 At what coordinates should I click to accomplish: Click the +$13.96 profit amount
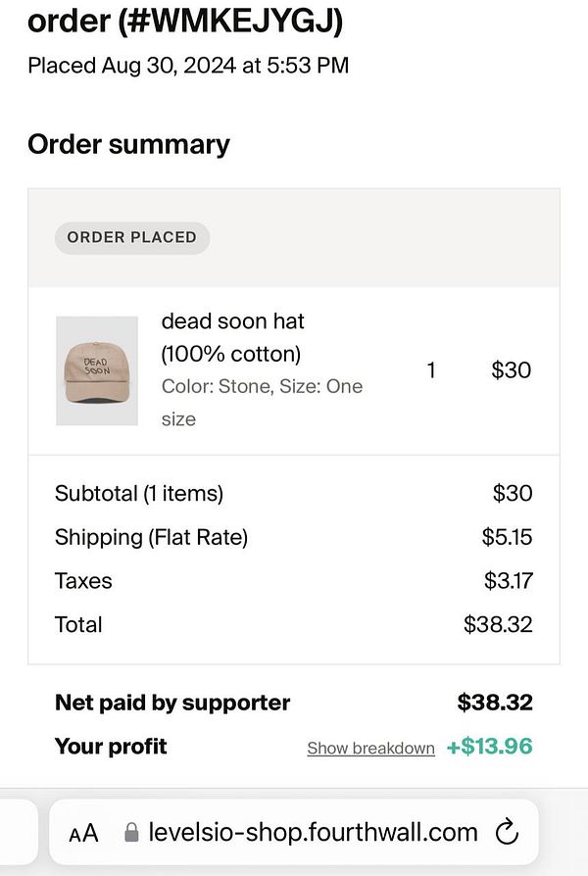(x=489, y=747)
